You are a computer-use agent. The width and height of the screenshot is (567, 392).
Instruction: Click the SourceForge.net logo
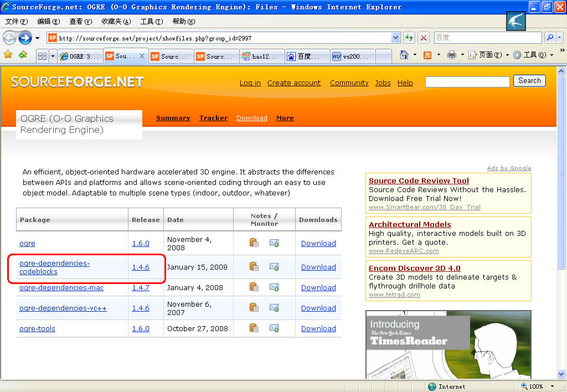click(x=78, y=82)
